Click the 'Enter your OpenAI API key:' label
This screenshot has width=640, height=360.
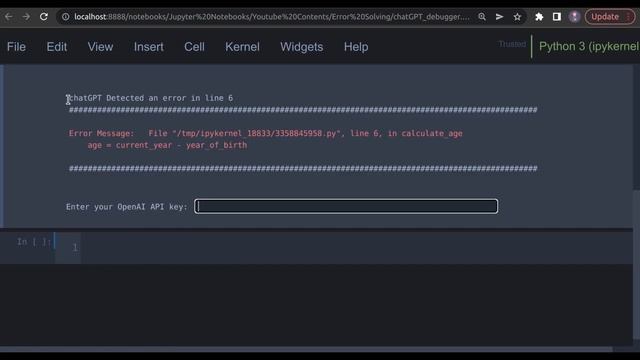click(x=127, y=207)
